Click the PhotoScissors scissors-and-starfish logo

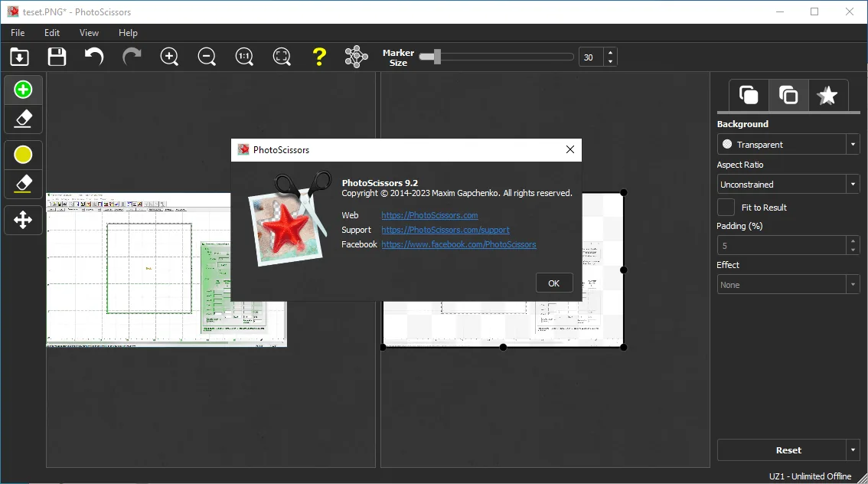pos(289,217)
